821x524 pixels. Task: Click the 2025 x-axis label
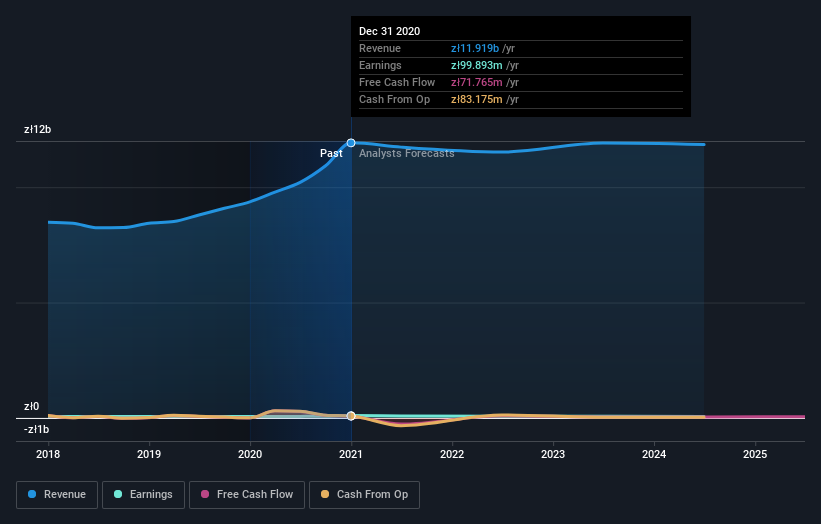pyautogui.click(x=755, y=454)
